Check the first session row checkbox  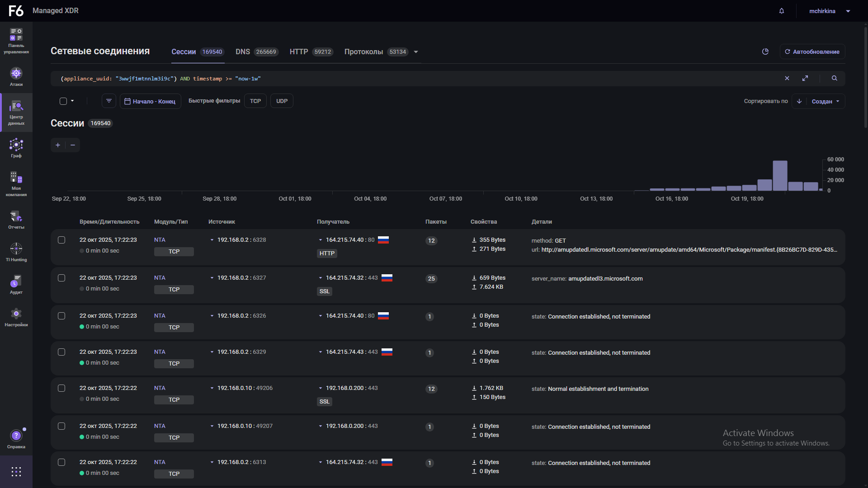pos(61,240)
